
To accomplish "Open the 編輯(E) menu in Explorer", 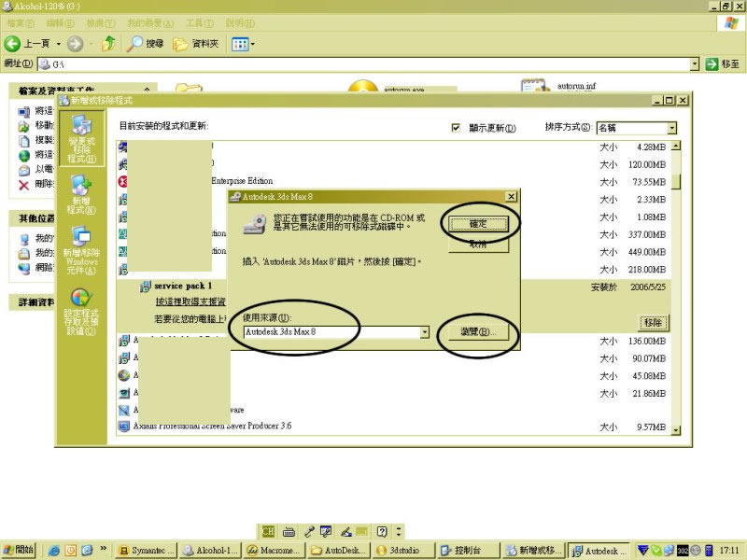I will tap(61, 22).
